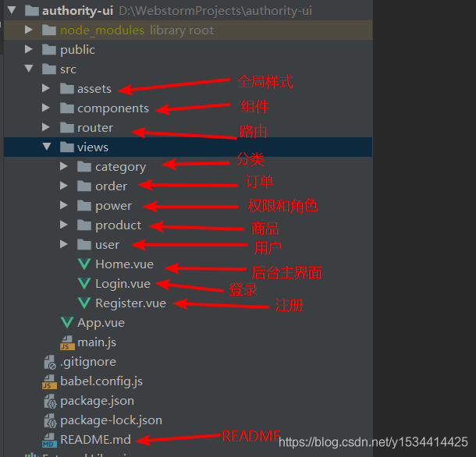The height and width of the screenshot is (457, 476).
Task: Click the order folder icon
Action: pyautogui.click(x=84, y=186)
